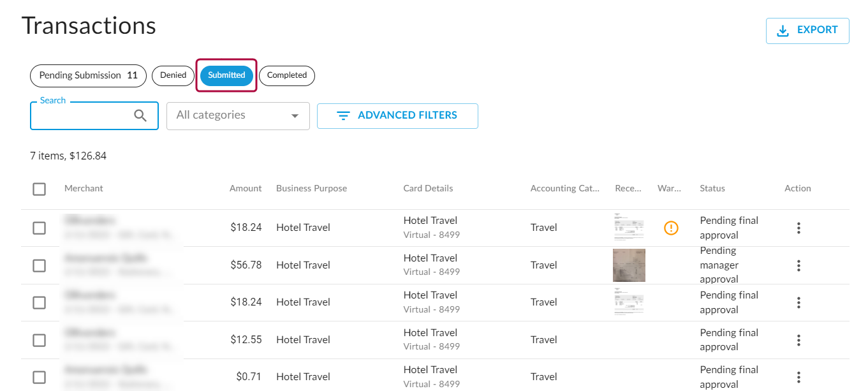
Task: Open three-dot action menu for $12.55 transaction
Action: (x=798, y=340)
